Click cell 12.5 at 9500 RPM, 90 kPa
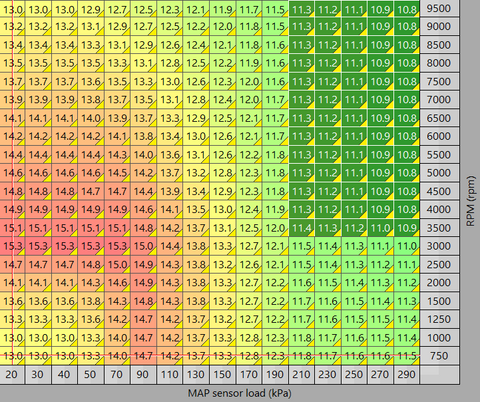Image resolution: width=480 pixels, height=402 pixels. pos(144,8)
